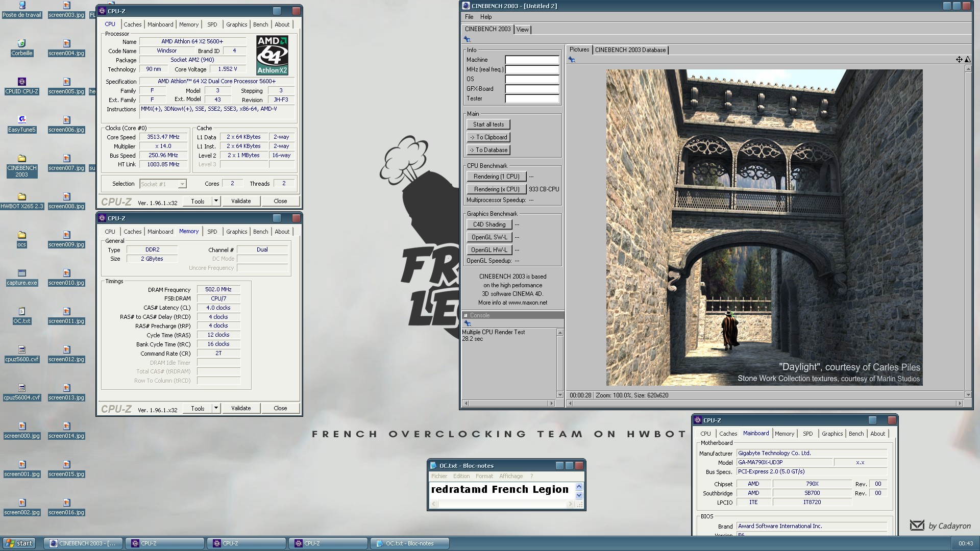Click the MHz (real freq.) field
The width and height of the screenshot is (980, 551).
[532, 69]
